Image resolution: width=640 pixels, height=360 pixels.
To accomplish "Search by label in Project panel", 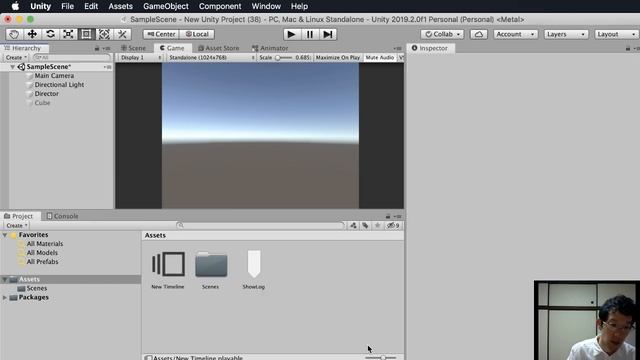I will [x=365, y=225].
